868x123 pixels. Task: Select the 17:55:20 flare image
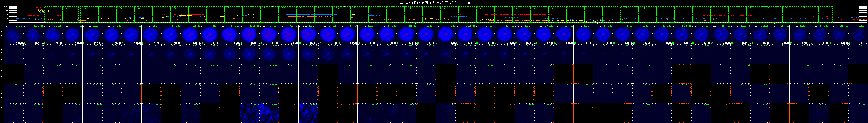[x=132, y=34]
